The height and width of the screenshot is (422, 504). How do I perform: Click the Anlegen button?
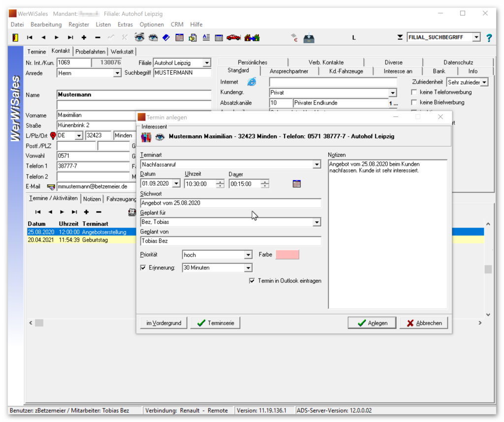[372, 323]
